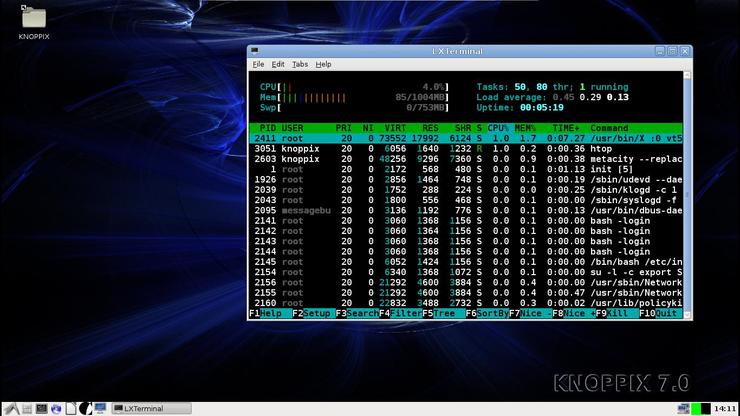Screen dimensions: 740x416
Task: Select the metacity --replac process row
Action: pyautogui.click(x=466, y=159)
